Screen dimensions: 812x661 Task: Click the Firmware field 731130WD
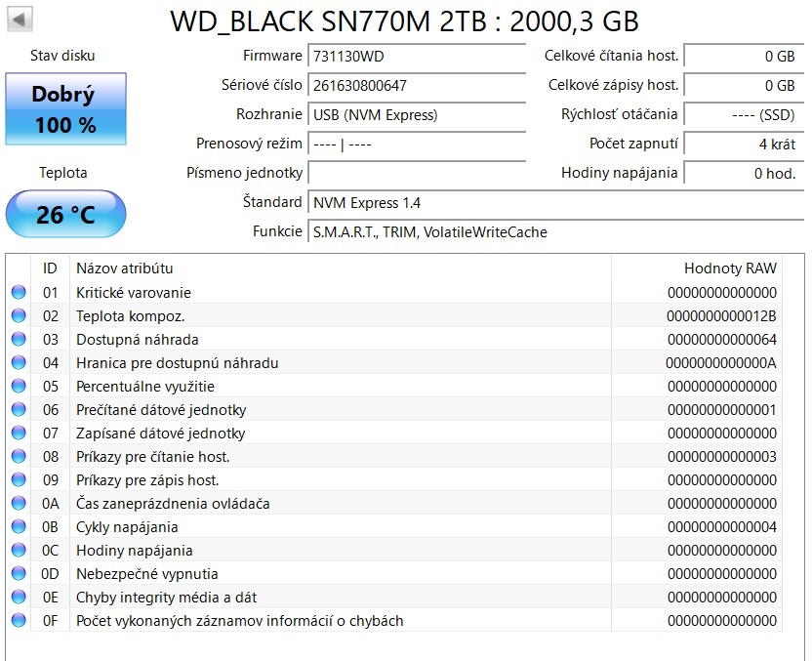pyautogui.click(x=417, y=56)
